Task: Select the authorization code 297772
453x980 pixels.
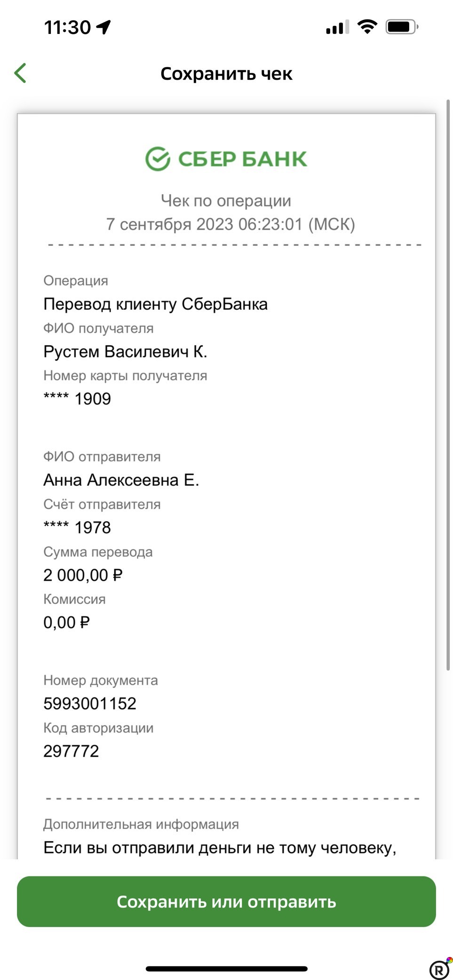Action: [71, 751]
